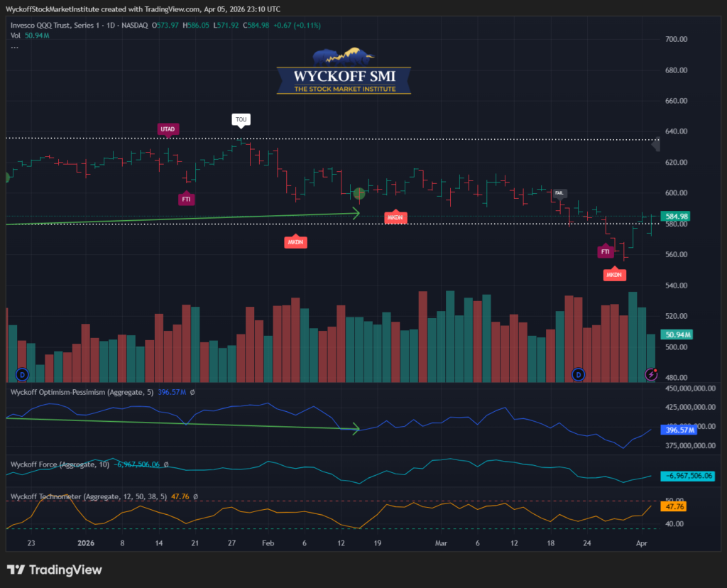This screenshot has width=727, height=588.
Task: Click the gray FAIL callout marker
Action: click(x=559, y=192)
